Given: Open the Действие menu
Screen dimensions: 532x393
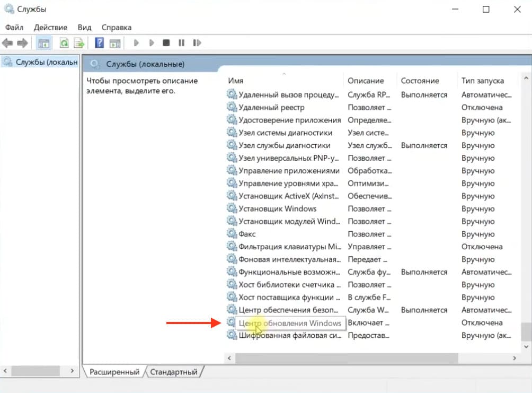Looking at the screenshot, I should 50,28.
